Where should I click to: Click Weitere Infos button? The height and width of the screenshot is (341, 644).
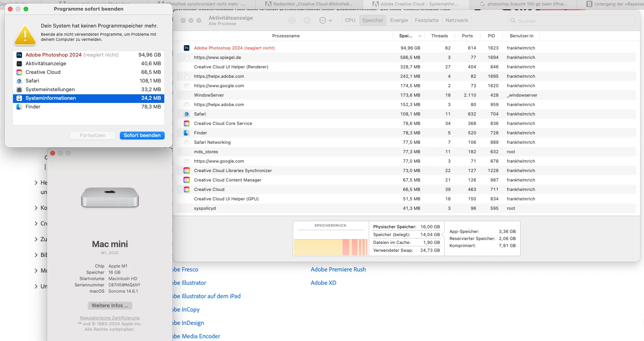pos(110,306)
